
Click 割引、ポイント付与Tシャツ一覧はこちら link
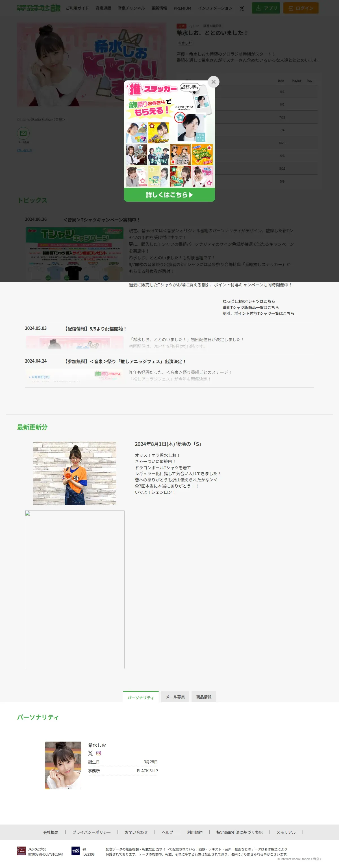tap(258, 314)
